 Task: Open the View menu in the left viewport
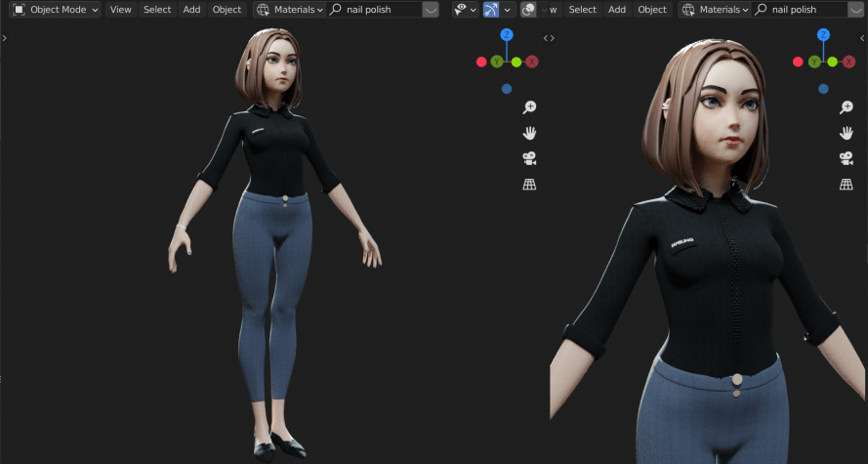(x=120, y=10)
